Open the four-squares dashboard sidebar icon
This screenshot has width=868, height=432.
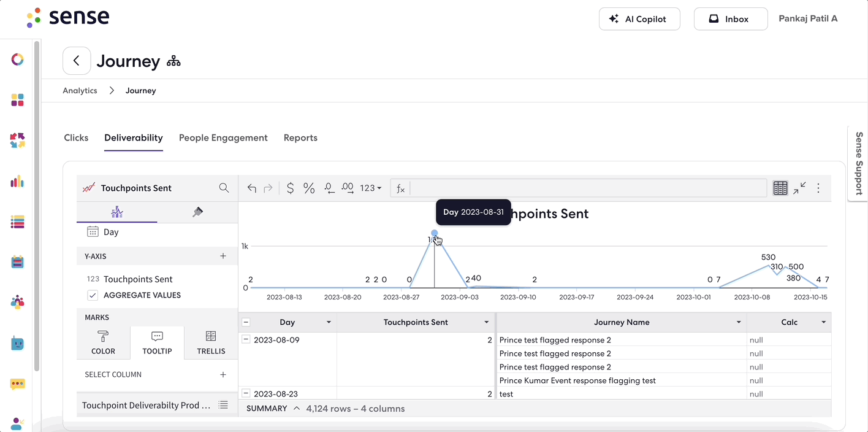point(17,100)
